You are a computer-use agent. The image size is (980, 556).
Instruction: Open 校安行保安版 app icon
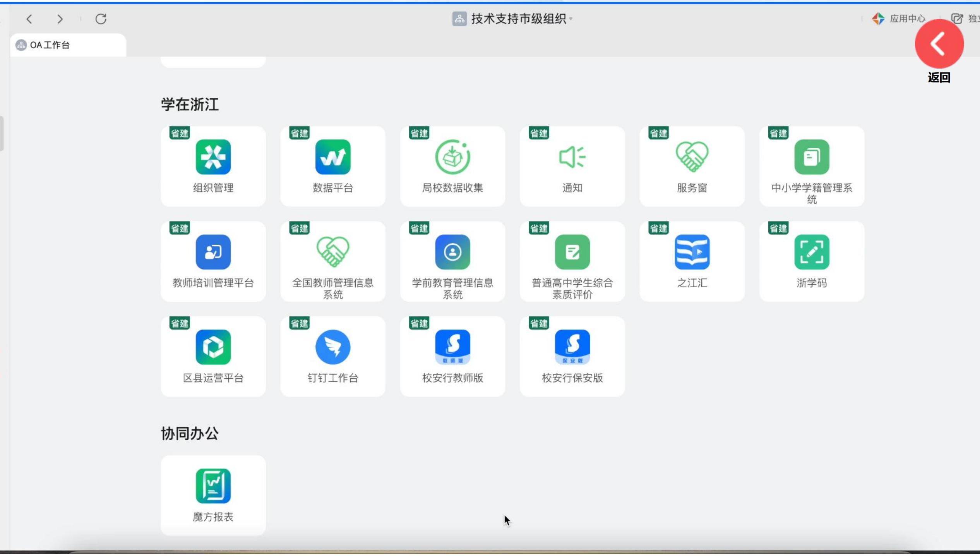(572, 347)
